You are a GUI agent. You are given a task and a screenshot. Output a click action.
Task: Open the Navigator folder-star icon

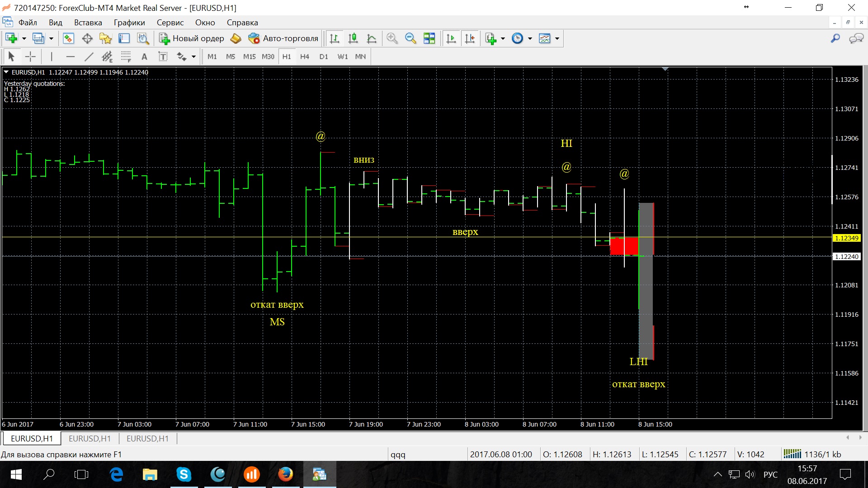(105, 38)
